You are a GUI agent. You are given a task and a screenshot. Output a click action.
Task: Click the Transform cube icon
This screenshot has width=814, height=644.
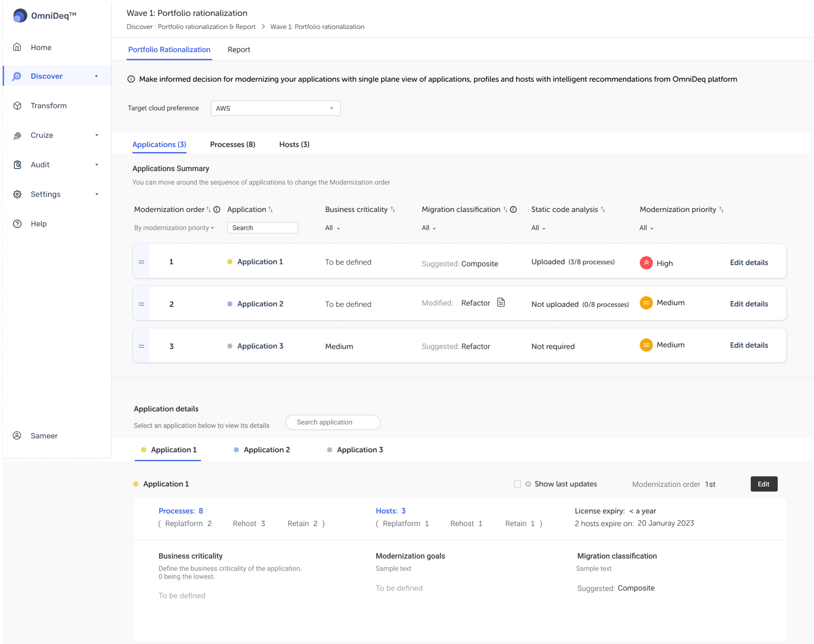point(17,106)
